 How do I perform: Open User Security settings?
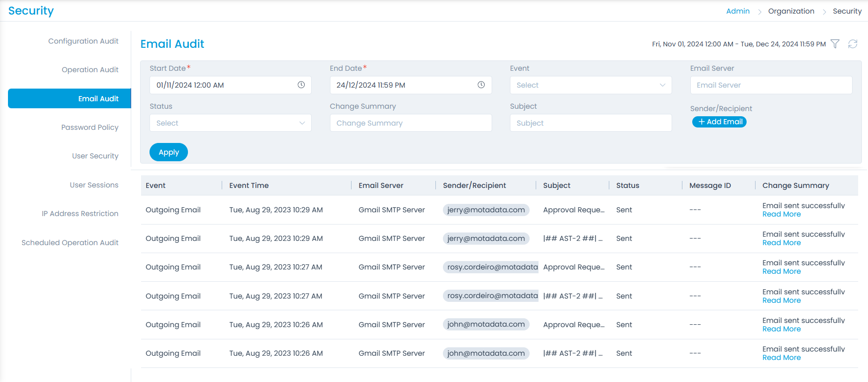coord(95,156)
